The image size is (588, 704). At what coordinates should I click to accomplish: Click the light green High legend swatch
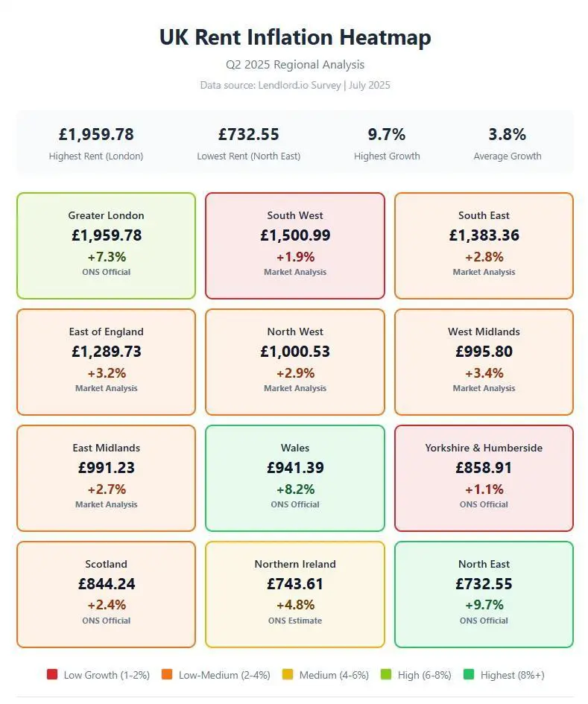pos(386,674)
